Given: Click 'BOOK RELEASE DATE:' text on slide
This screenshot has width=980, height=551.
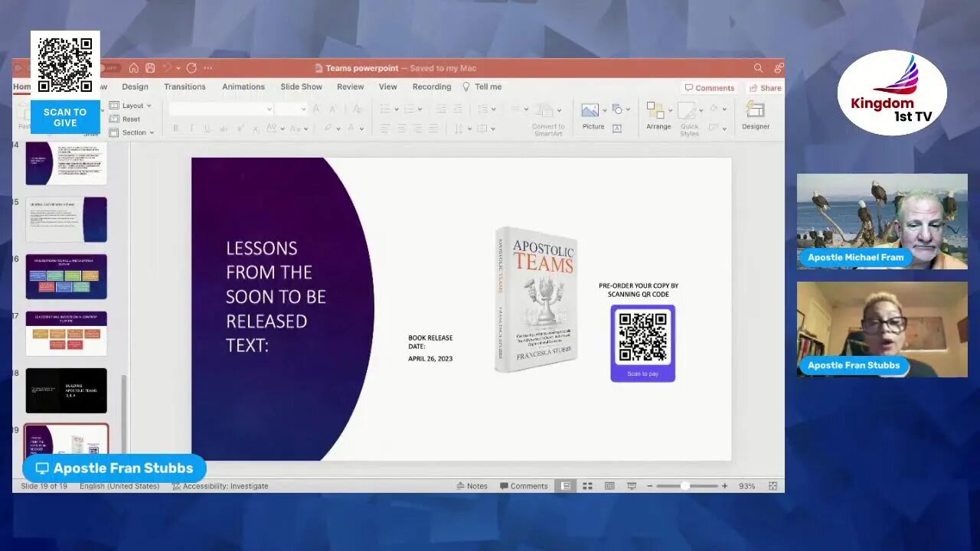Looking at the screenshot, I should tap(430, 342).
